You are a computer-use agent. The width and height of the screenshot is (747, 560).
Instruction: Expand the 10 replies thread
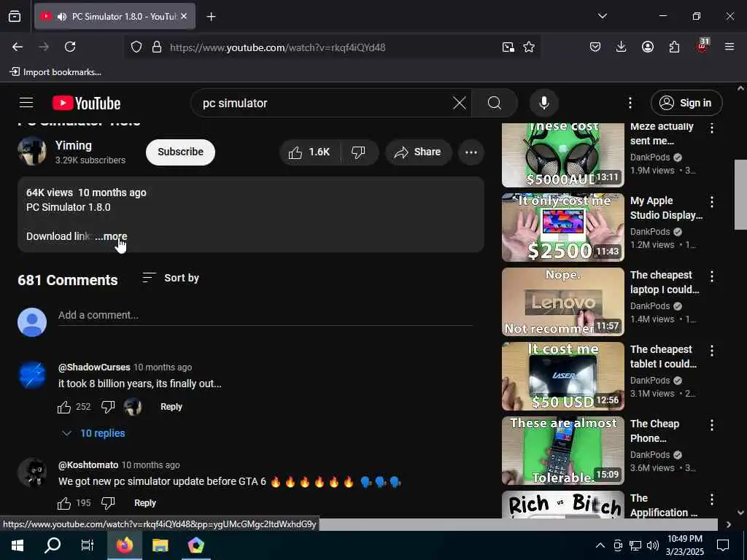pos(93,433)
